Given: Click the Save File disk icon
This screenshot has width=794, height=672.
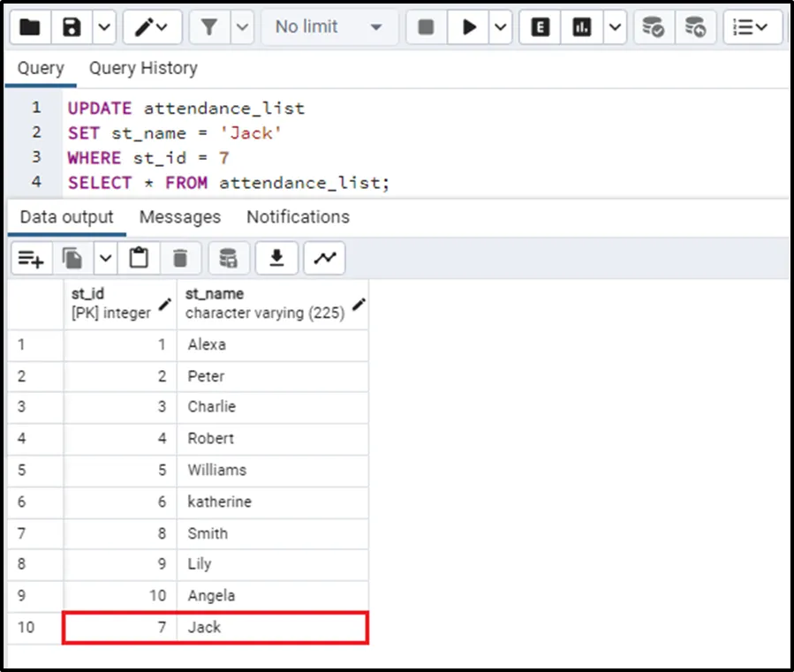Looking at the screenshot, I should (72, 27).
